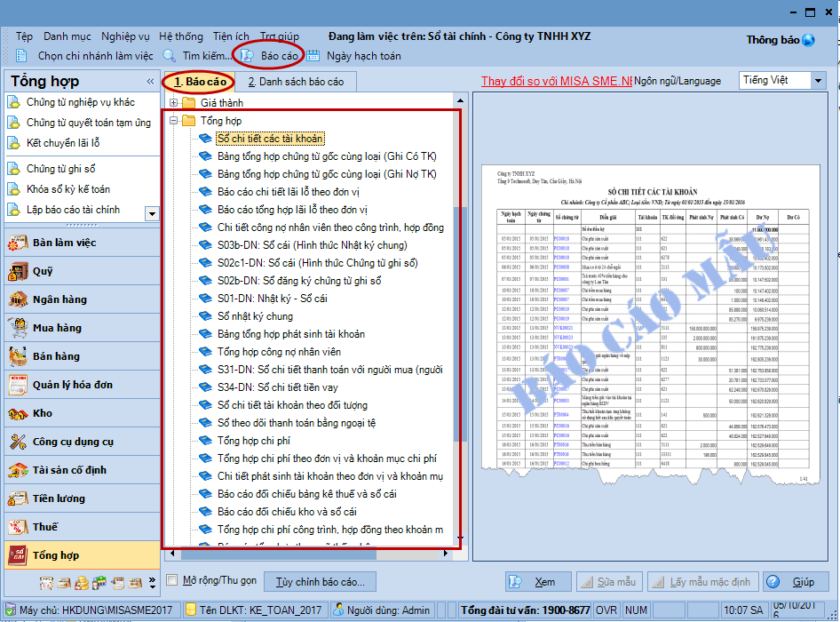
Task: Select the Mua hàng cart icon
Action: [x=18, y=328]
